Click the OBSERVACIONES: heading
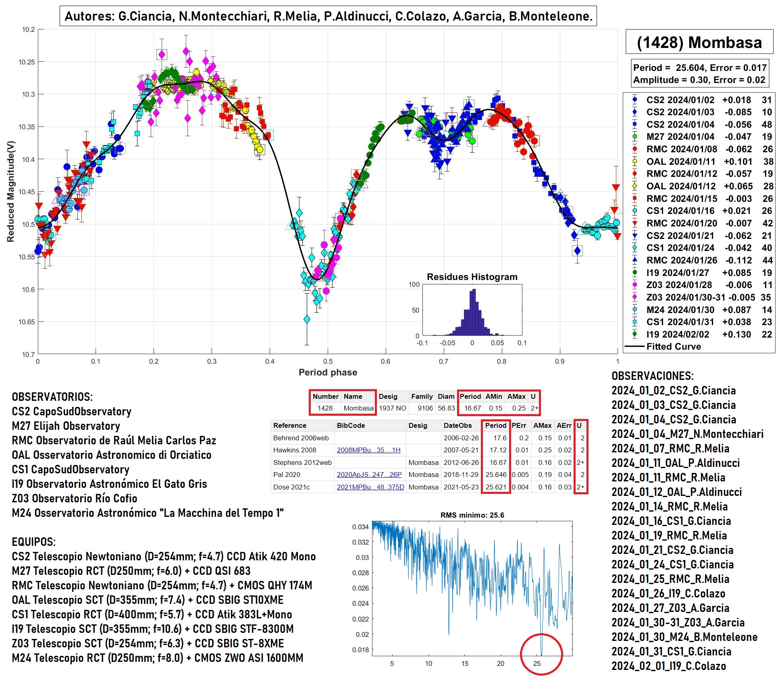Image resolution: width=784 pixels, height=682 pixels. click(x=653, y=376)
